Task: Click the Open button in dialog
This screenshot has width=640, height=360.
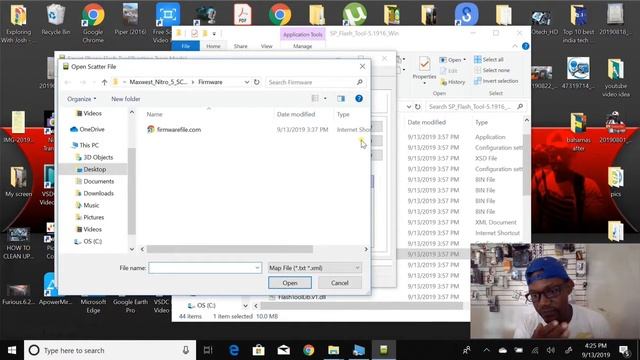Action: point(290,283)
